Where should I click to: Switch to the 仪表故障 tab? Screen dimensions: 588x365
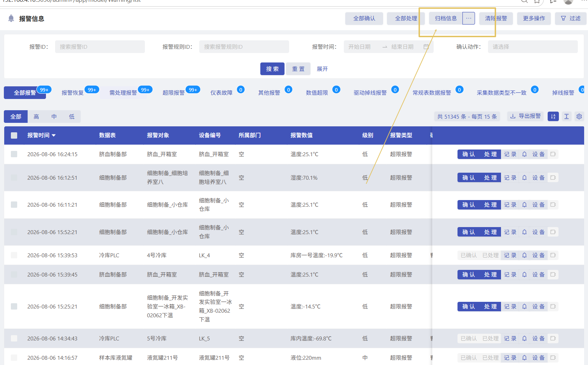coord(221,93)
